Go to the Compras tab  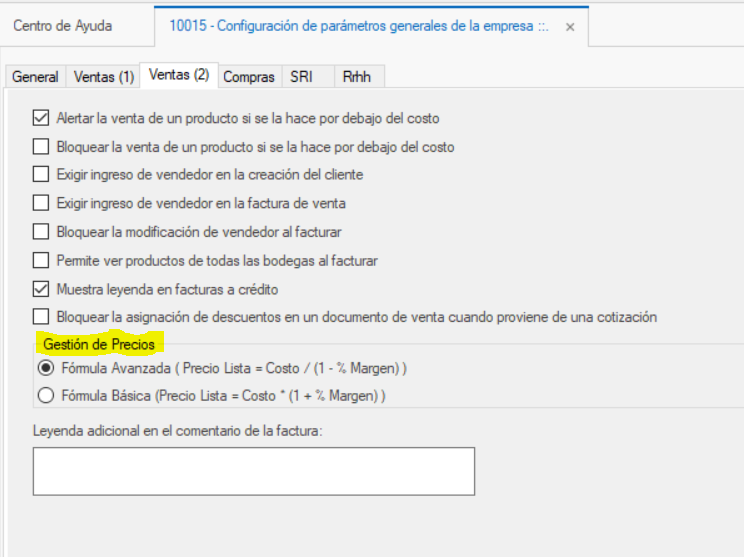tap(249, 76)
